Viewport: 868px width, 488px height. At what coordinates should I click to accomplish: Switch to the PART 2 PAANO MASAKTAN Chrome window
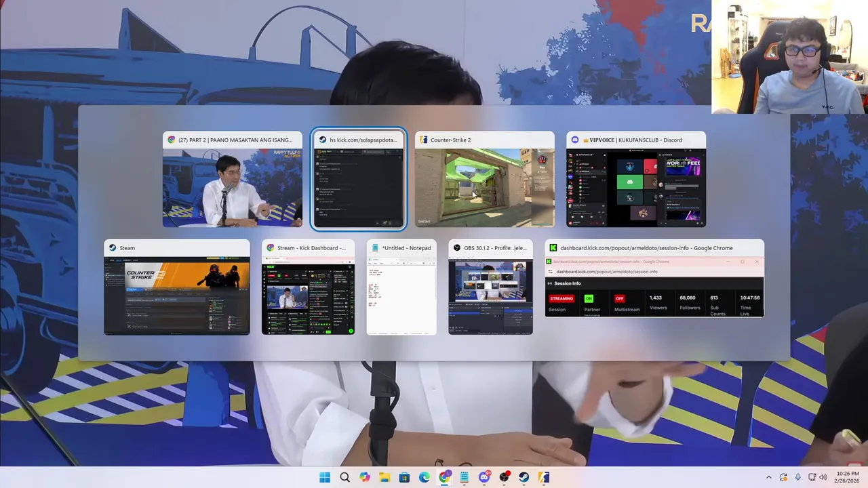(233, 180)
